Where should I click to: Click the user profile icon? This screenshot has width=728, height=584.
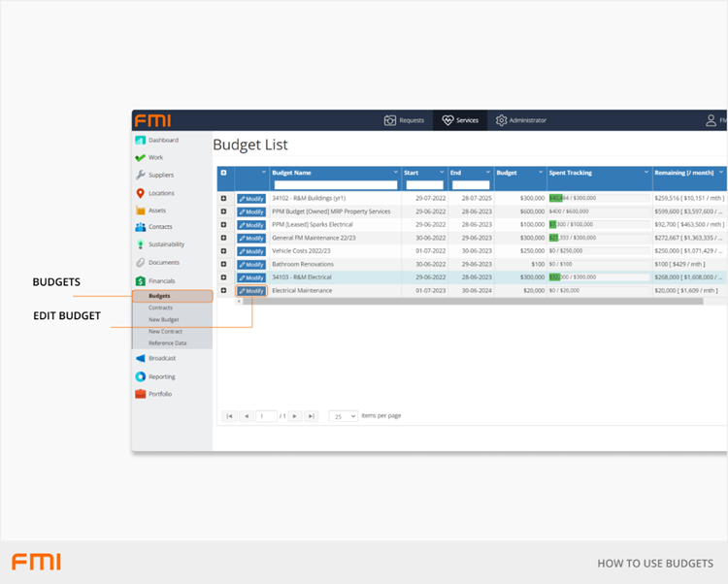tap(711, 120)
